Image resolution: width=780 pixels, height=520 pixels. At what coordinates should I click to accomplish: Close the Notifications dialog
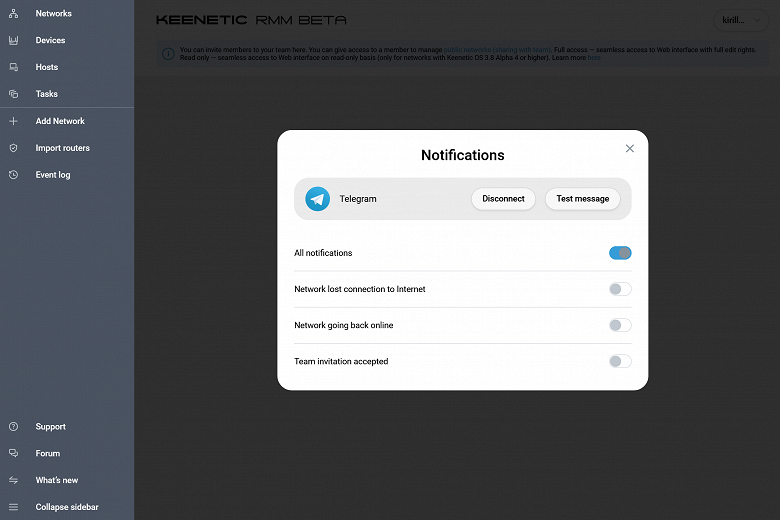(x=629, y=149)
